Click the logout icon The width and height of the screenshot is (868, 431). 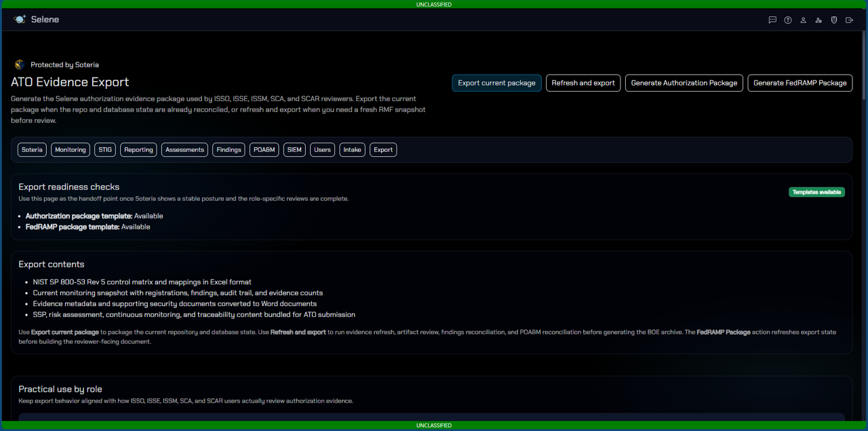(x=849, y=20)
